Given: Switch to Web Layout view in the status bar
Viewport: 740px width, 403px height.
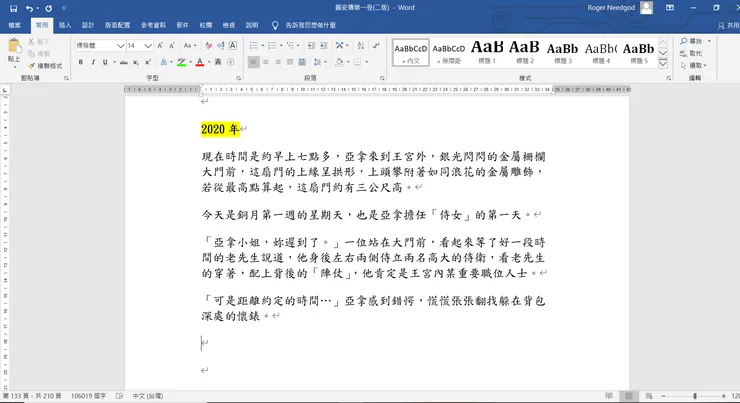Looking at the screenshot, I should click(649, 396).
